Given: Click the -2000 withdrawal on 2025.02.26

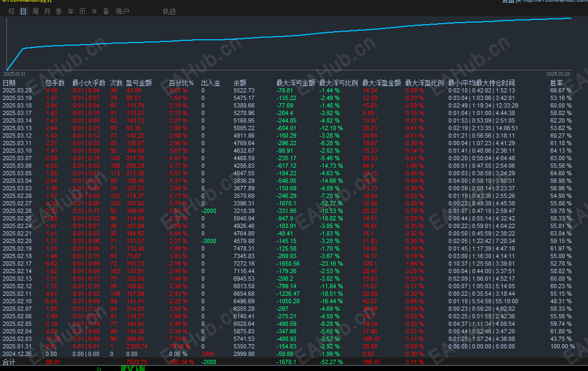Looking at the screenshot, I should pyautogui.click(x=209, y=211).
